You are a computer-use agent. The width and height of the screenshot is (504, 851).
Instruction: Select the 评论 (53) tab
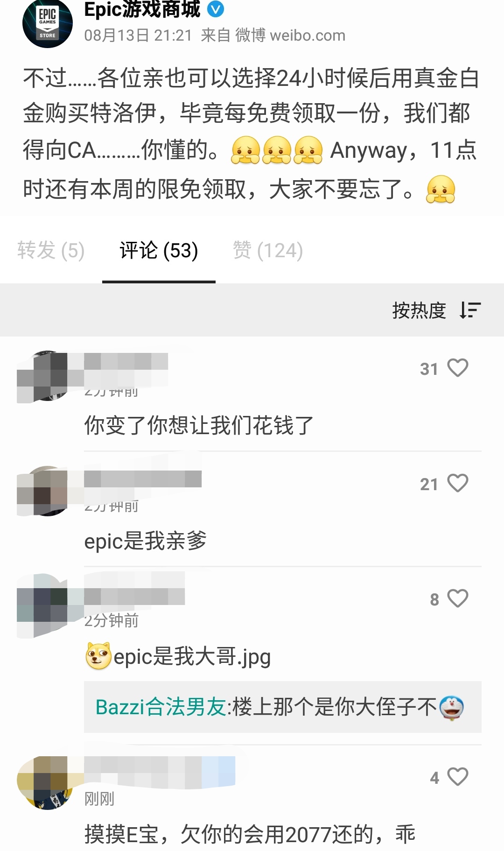[x=159, y=250]
